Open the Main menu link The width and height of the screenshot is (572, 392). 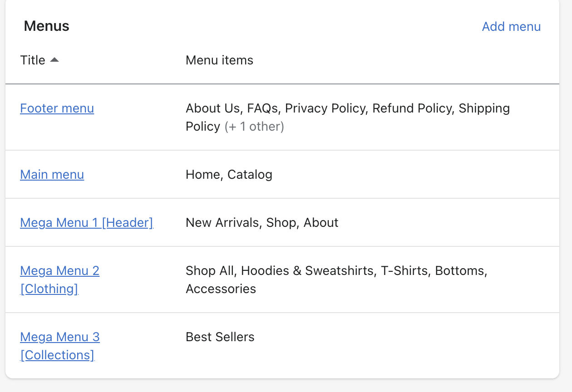tap(52, 175)
